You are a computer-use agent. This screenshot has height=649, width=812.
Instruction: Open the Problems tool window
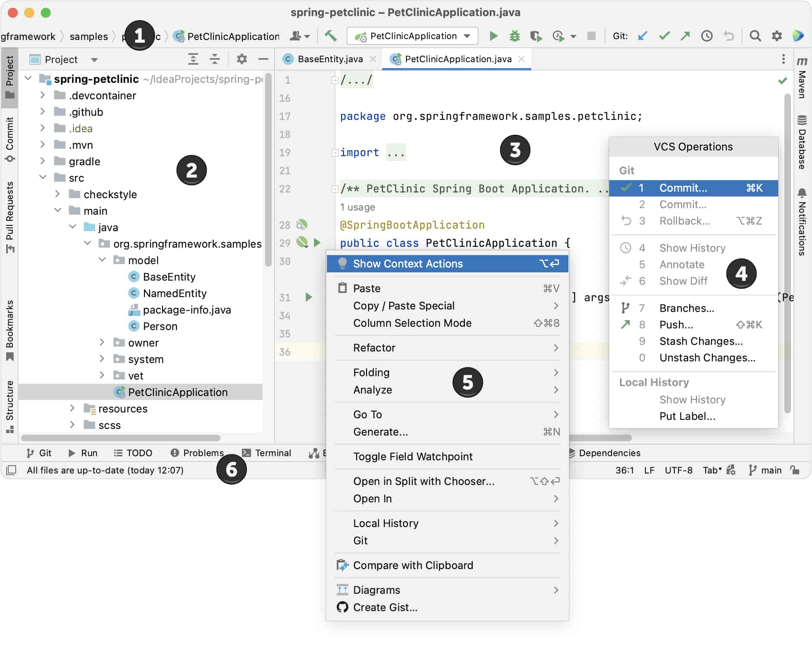coord(197,453)
